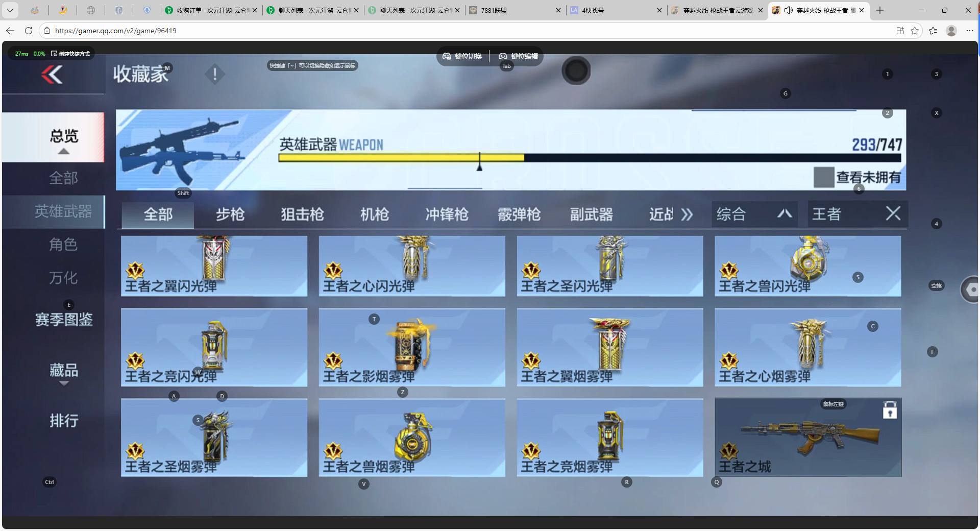Image resolution: width=980 pixels, height=531 pixels.
Task: Open the 王者之心烟雾弹 card
Action: click(808, 347)
